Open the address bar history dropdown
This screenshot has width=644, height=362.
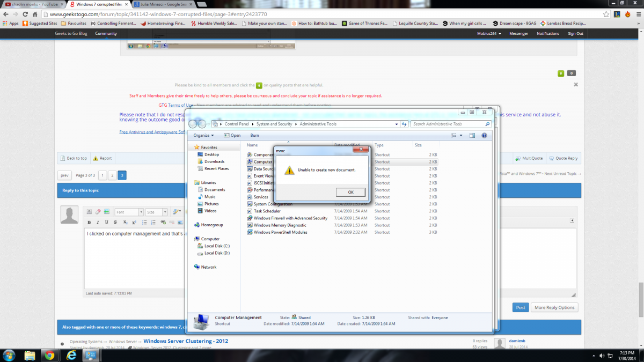tap(397, 124)
